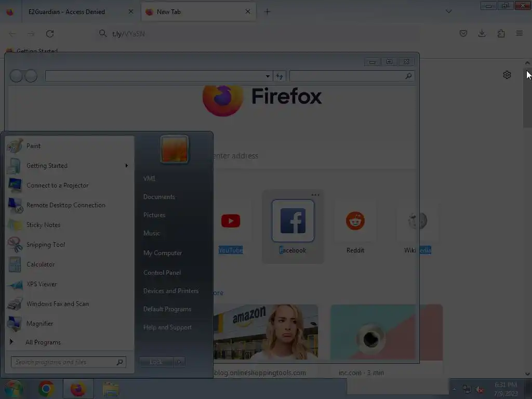Expand All Programs list

pos(70,342)
